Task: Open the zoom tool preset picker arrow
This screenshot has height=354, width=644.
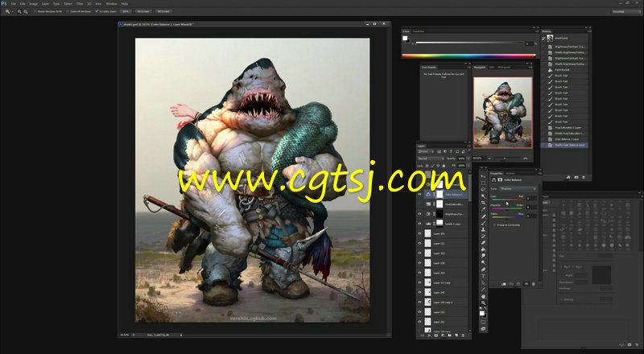Action: pyautogui.click(x=12, y=11)
